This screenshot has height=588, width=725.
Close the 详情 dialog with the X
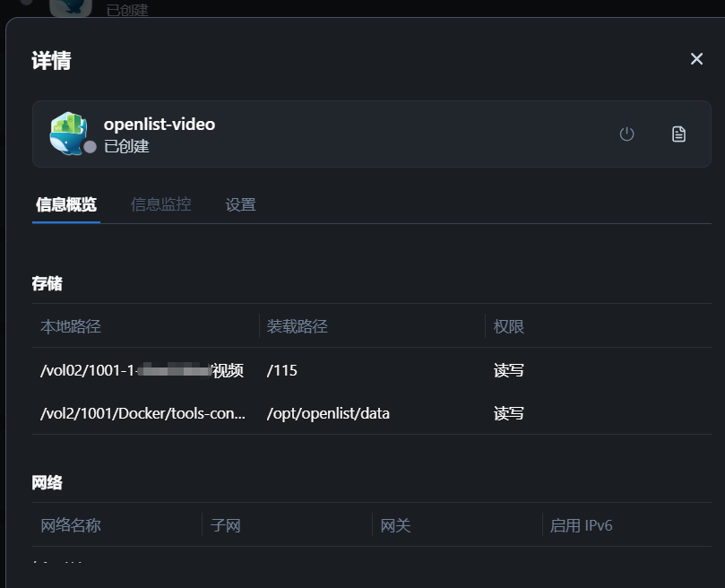[x=696, y=58]
